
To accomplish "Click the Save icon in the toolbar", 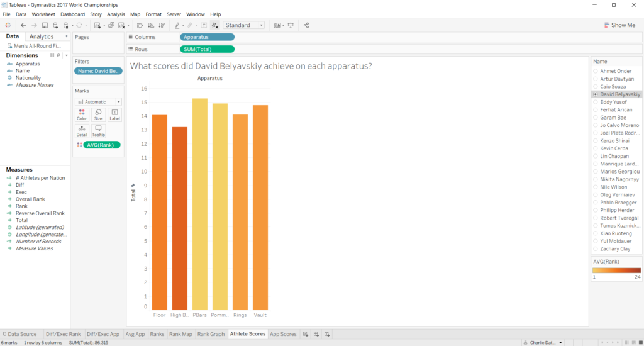I will (45, 25).
